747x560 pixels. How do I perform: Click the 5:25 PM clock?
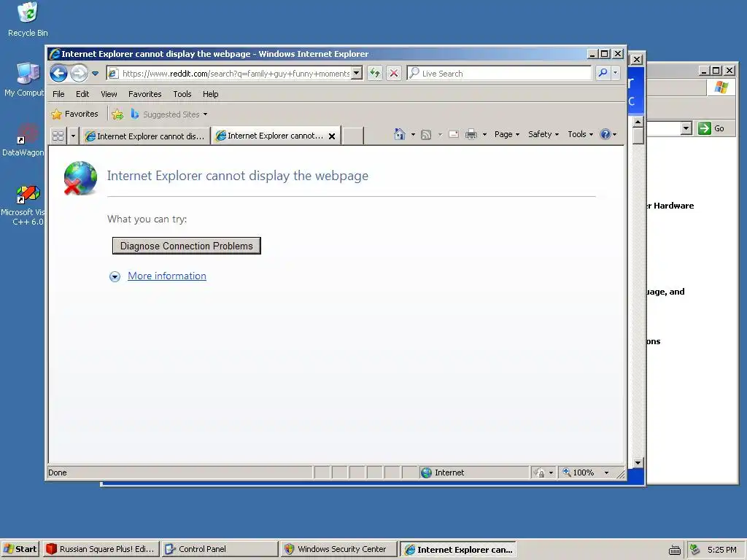click(721, 550)
